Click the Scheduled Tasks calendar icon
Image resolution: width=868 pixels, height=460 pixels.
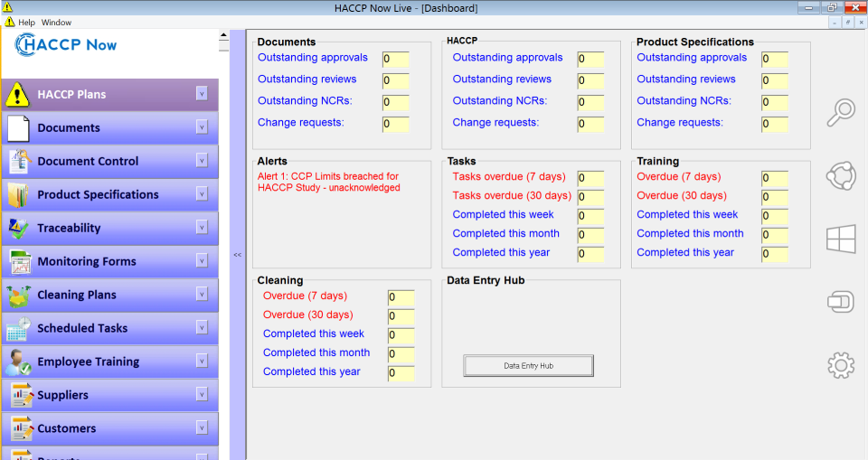(18, 329)
